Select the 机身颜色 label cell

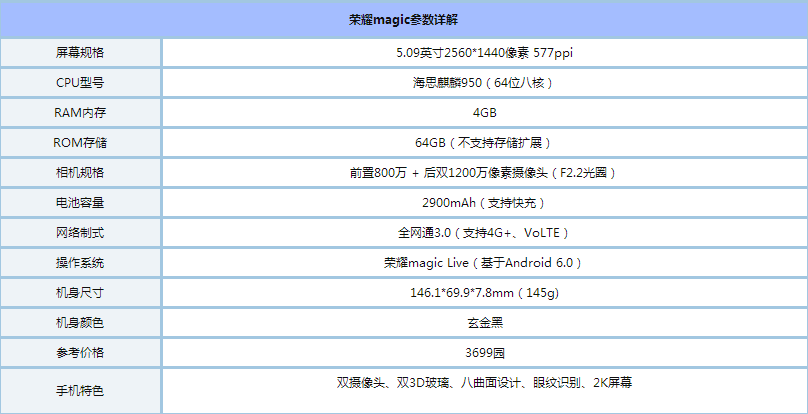tap(80, 322)
